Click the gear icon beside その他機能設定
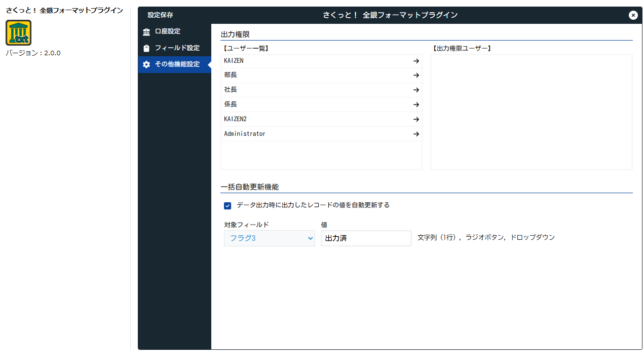The width and height of the screenshot is (644, 362). [x=146, y=64]
